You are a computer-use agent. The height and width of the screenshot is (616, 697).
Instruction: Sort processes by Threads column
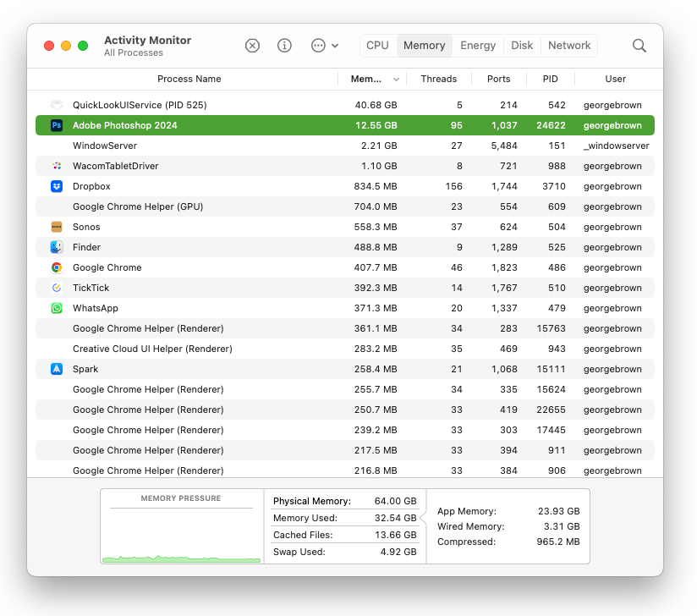[x=438, y=79]
